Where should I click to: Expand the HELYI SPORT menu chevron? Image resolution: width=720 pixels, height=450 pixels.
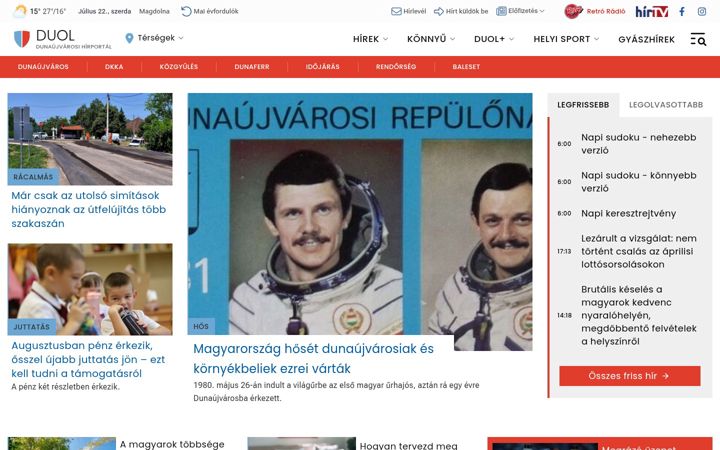[596, 39]
